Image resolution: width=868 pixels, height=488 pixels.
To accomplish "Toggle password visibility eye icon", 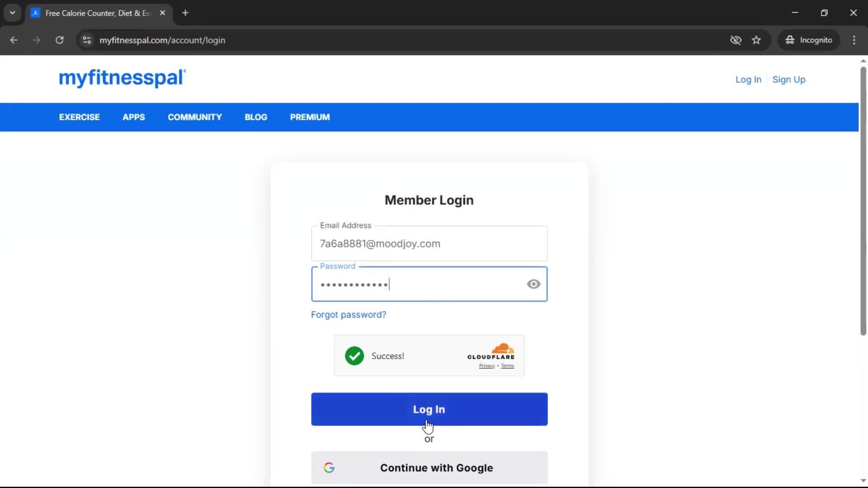I will pyautogui.click(x=533, y=284).
